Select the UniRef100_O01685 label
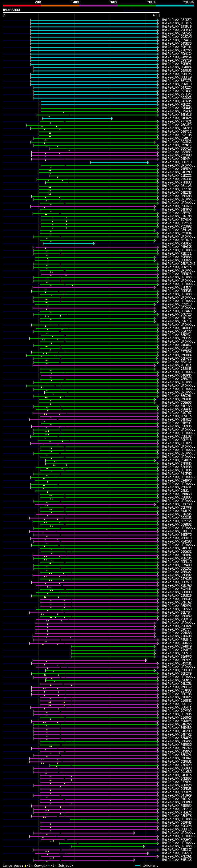 point(177,772)
